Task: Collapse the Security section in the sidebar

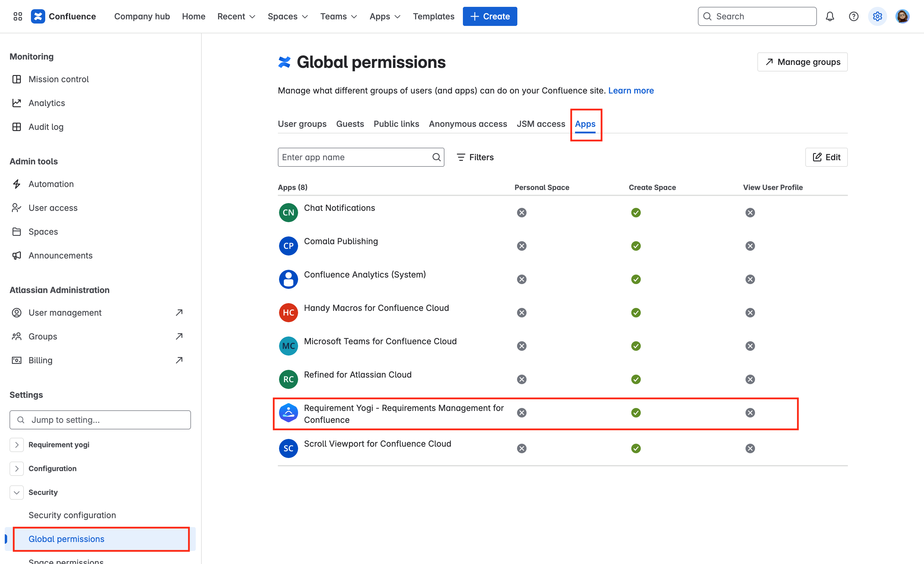Action: coord(16,492)
